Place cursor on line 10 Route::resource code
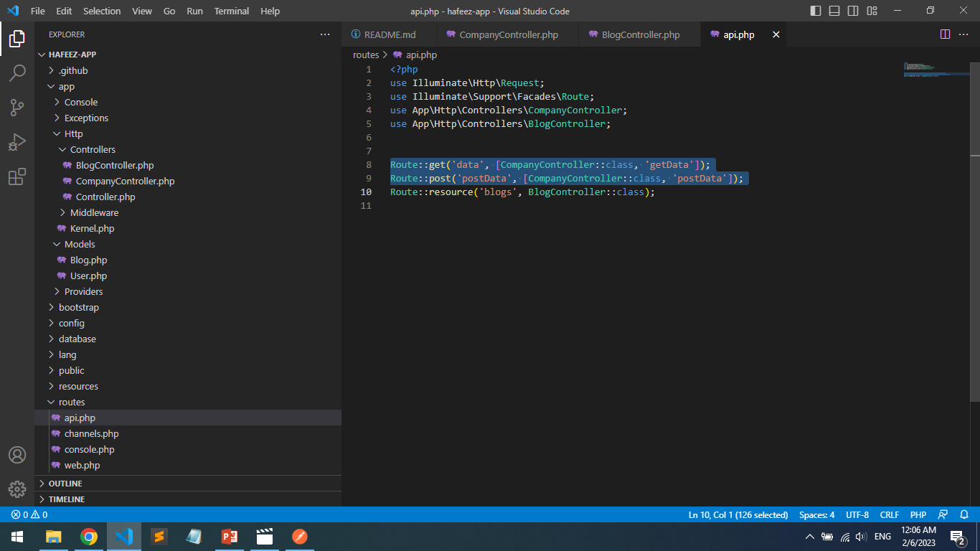The width and height of the screenshot is (980, 551). tap(522, 192)
